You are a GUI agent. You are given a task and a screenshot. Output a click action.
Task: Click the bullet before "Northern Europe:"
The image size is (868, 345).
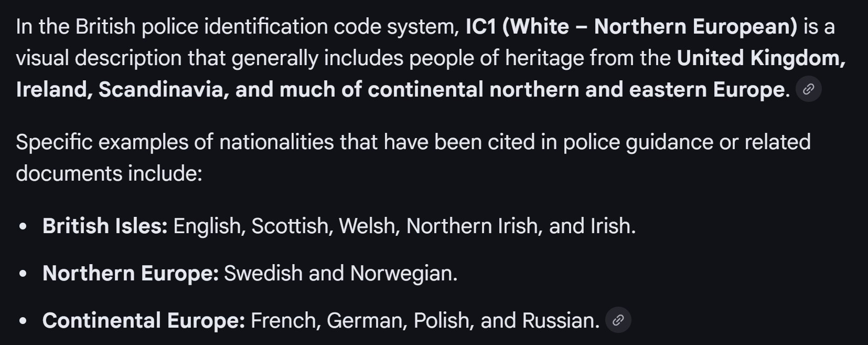23,274
